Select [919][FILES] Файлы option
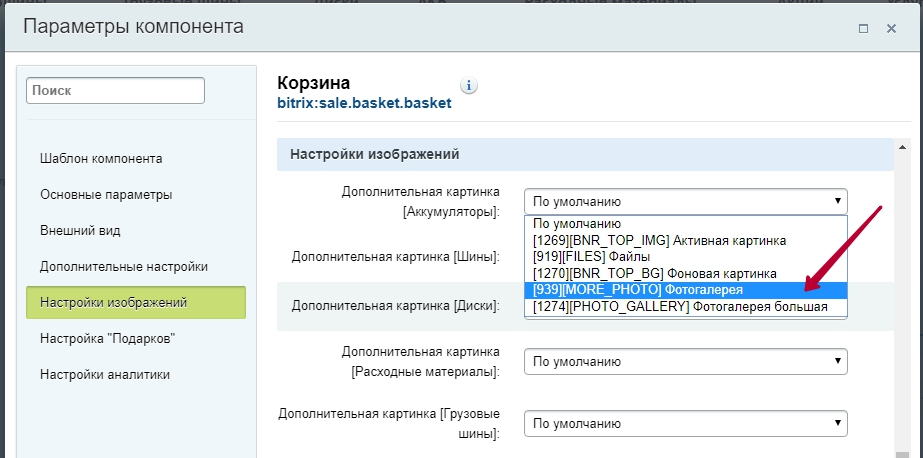 click(x=686, y=257)
